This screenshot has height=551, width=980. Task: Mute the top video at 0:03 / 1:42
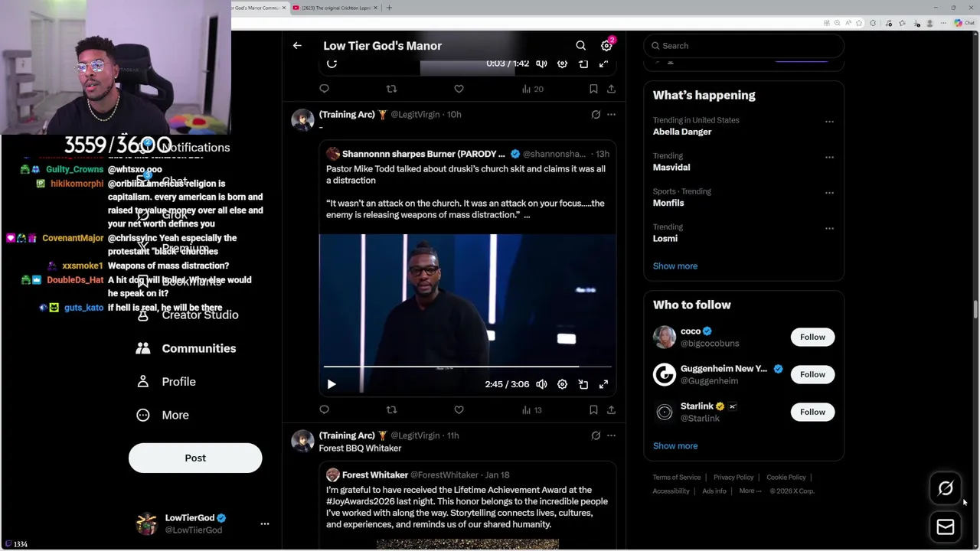pyautogui.click(x=541, y=64)
